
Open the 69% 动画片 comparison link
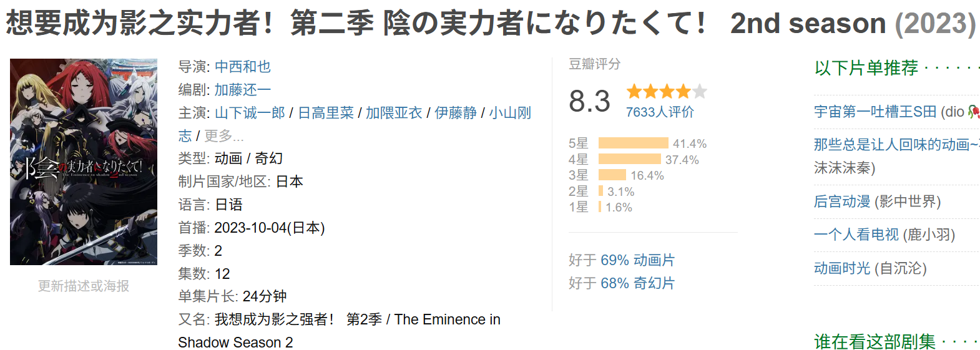[x=637, y=260]
